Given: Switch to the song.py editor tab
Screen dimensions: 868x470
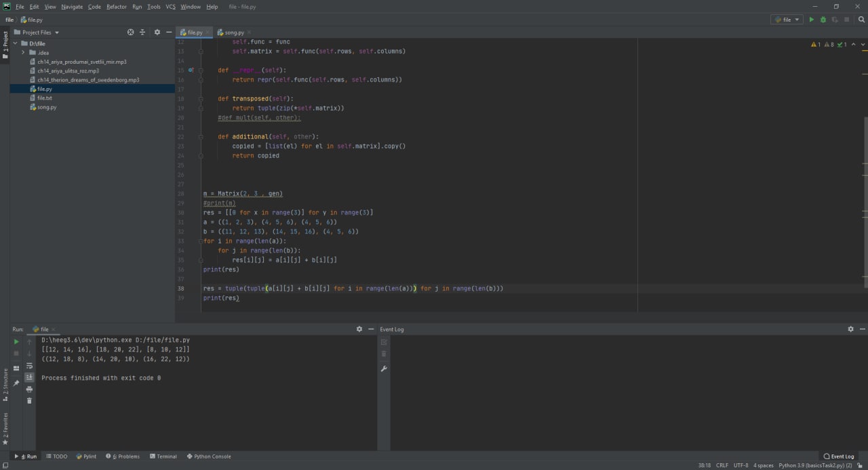Looking at the screenshot, I should pos(234,33).
